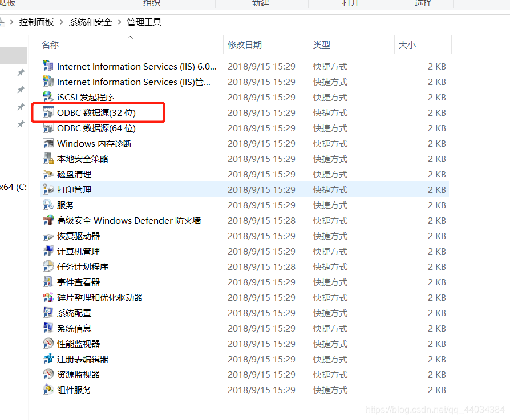Click the 事件查看器 icon
The height and width of the screenshot is (420, 510).
48,282
